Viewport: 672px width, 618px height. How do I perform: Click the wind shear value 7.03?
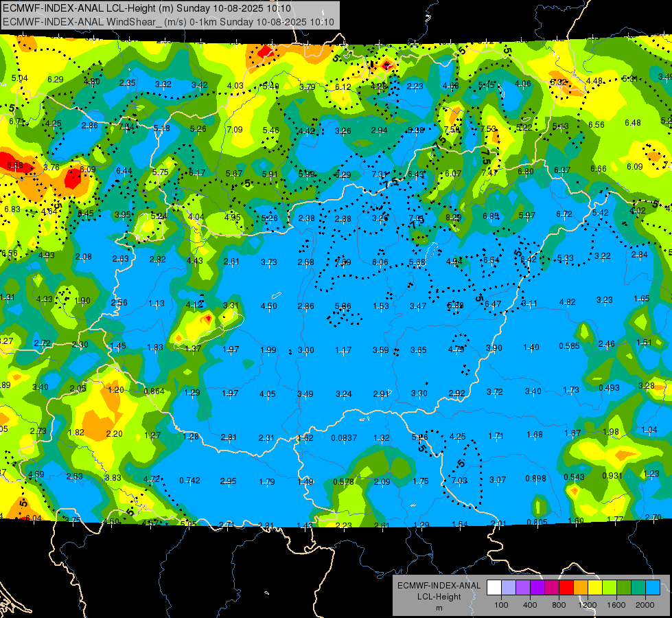click(459, 481)
